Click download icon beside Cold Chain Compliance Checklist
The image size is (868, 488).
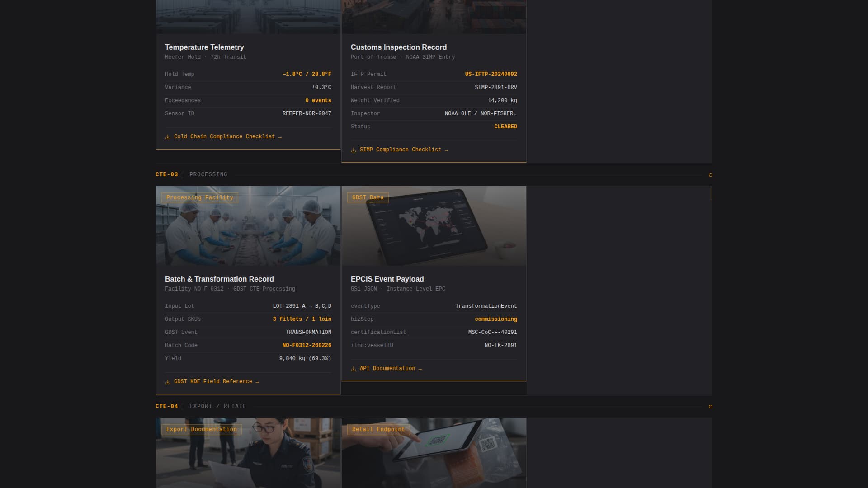click(x=168, y=137)
